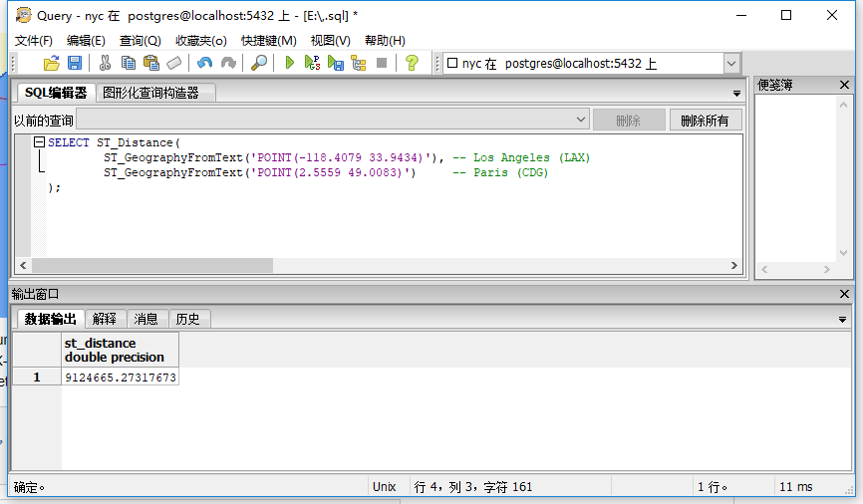This screenshot has width=863, height=504.
Task: Explain query toolbar icon
Action: click(359, 64)
